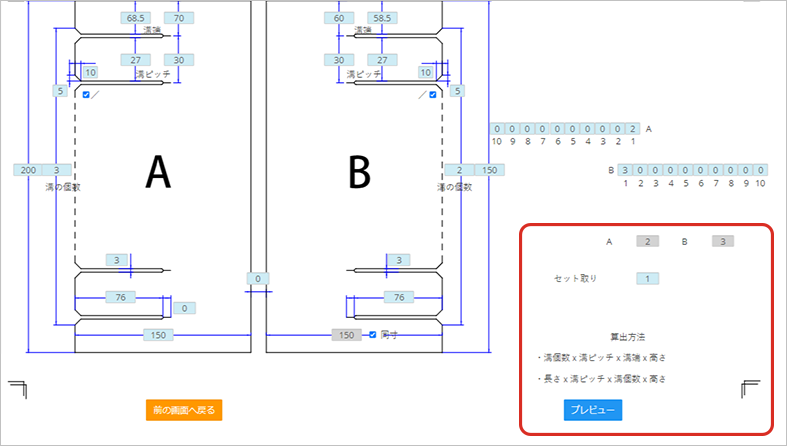Click the 算出方法 heading text
This screenshot has width=787, height=446.
pos(627,337)
